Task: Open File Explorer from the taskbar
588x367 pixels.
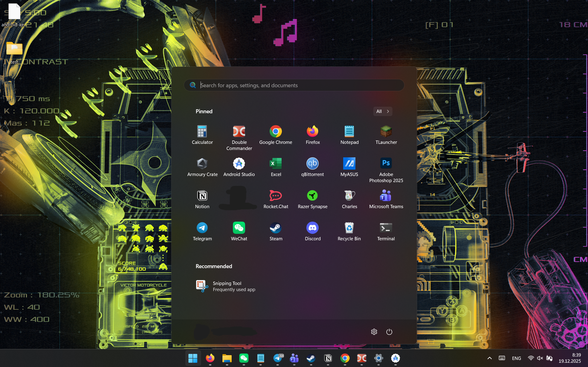Action: tap(227, 358)
